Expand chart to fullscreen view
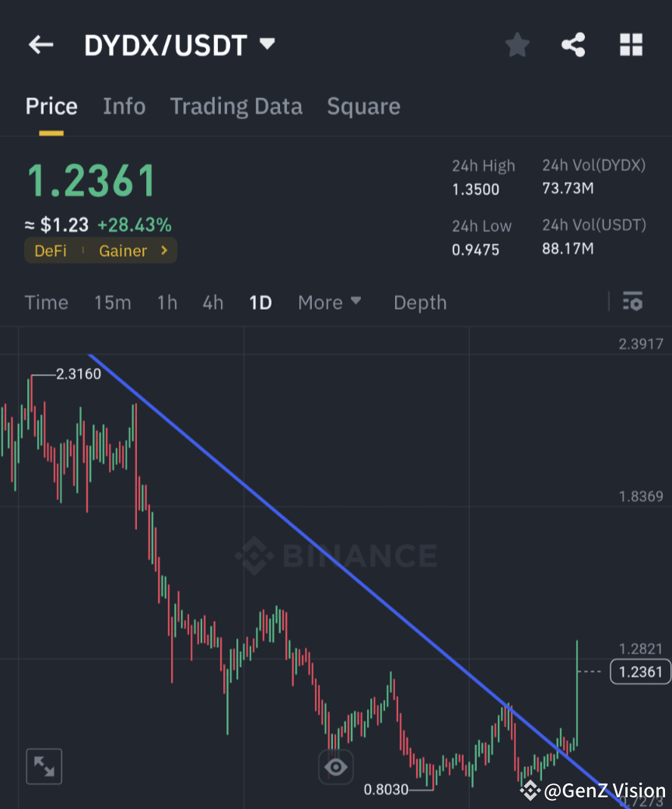Viewport: 672px width, 809px height. click(44, 766)
